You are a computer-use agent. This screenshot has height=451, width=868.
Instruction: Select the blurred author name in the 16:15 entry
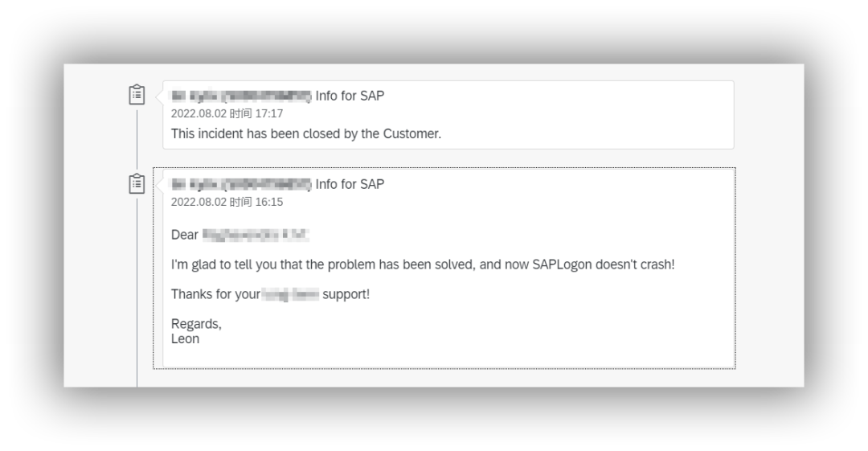tap(241, 185)
